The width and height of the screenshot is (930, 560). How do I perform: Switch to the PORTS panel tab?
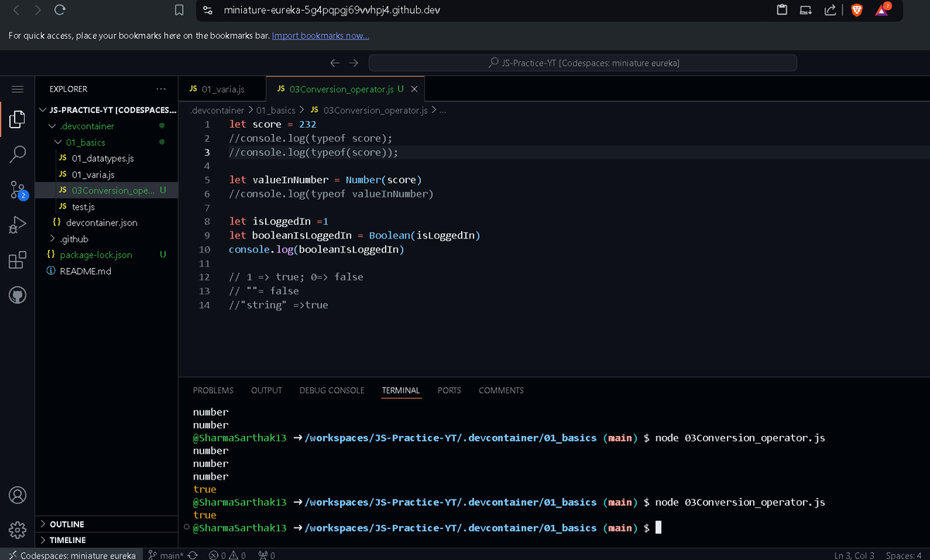tap(449, 390)
